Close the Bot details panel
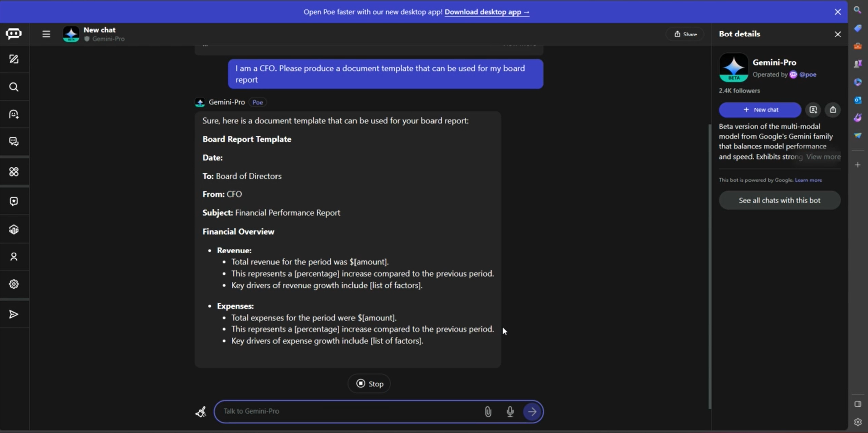 838,34
